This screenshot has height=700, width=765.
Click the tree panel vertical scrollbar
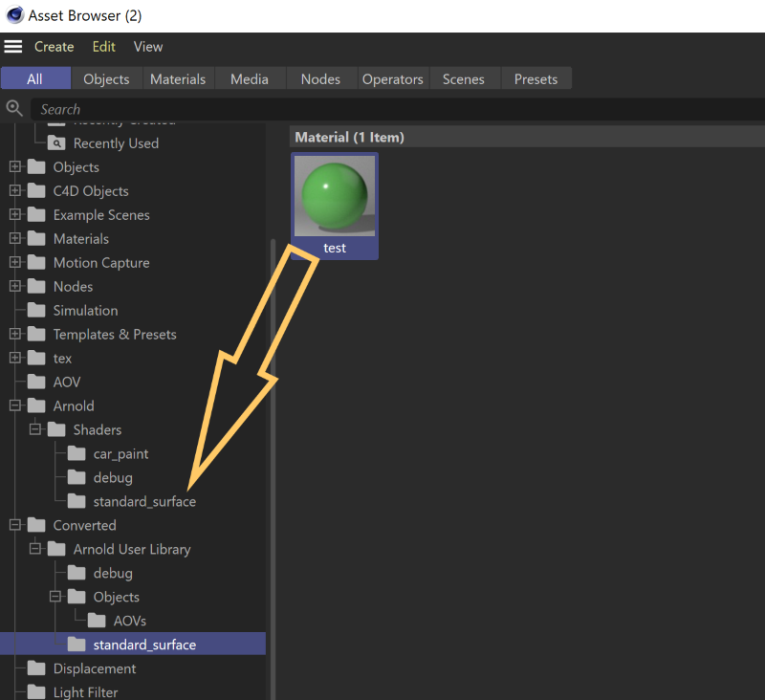(x=273, y=469)
